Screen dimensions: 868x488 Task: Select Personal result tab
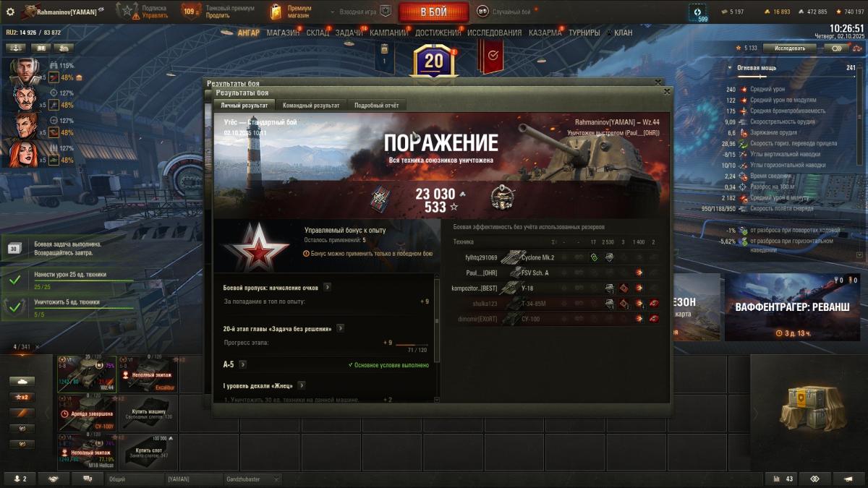(244, 105)
